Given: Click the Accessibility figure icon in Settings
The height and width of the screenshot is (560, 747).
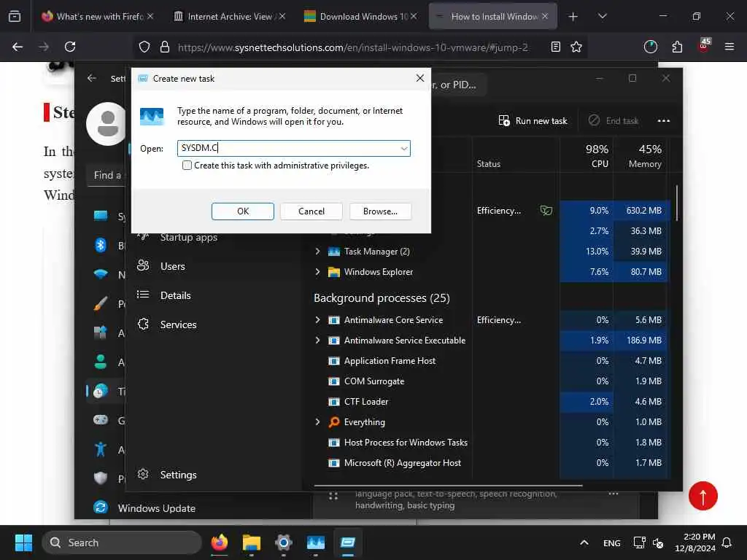Looking at the screenshot, I should pyautogui.click(x=101, y=448).
